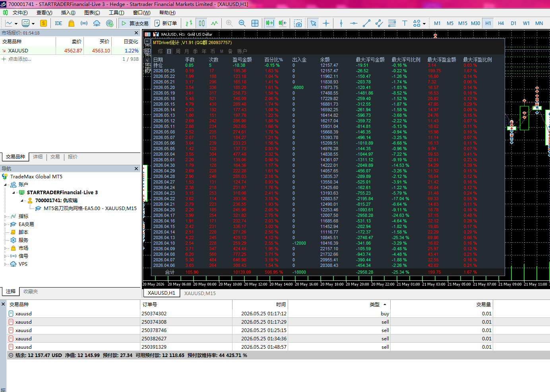The image size is (550, 392).
Task: Switch to 详细 tab in Market Watch
Action: tap(38, 157)
